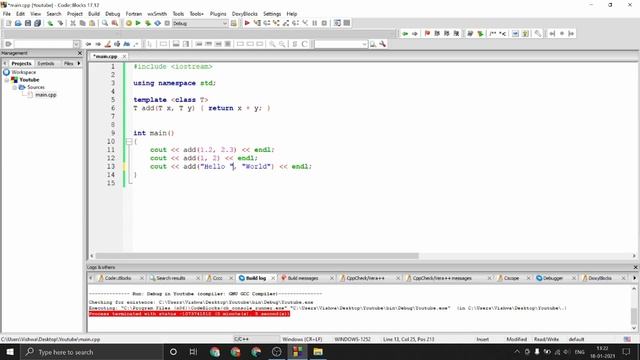The height and width of the screenshot is (360, 640).
Task: Click the Jump back green arrow icon
Action: pyautogui.click(x=405, y=33)
